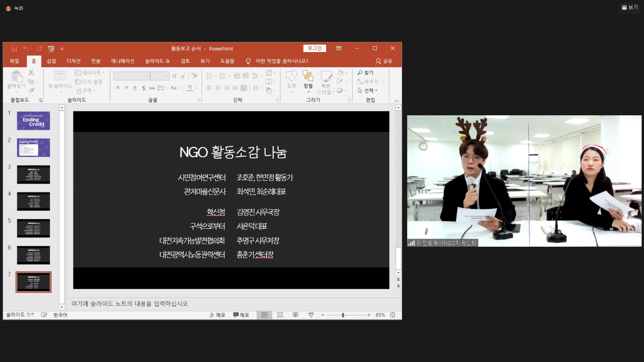Click 다시 설정 reset button
644x362 pixels.
point(89,82)
